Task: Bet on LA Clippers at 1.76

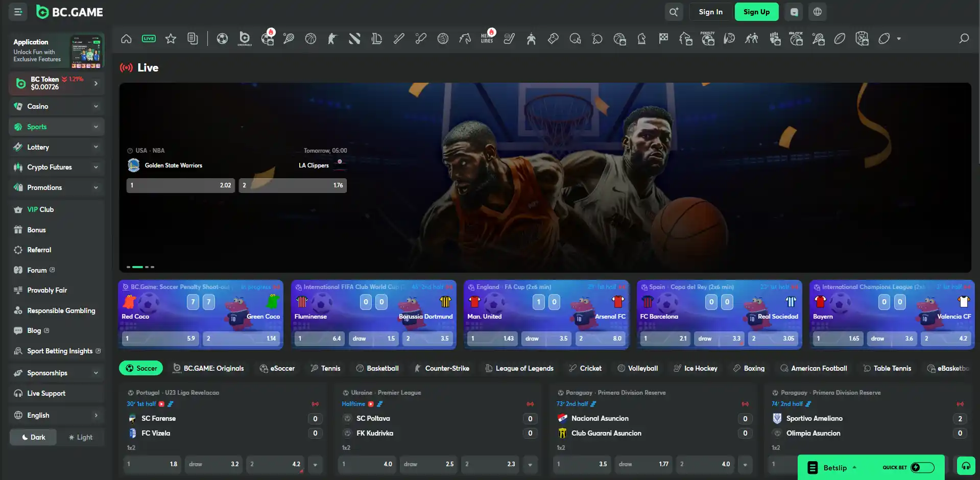Action: 293,185
